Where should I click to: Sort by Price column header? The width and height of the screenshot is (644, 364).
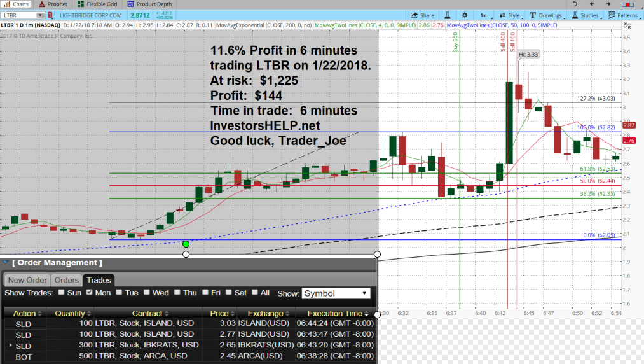(x=219, y=314)
